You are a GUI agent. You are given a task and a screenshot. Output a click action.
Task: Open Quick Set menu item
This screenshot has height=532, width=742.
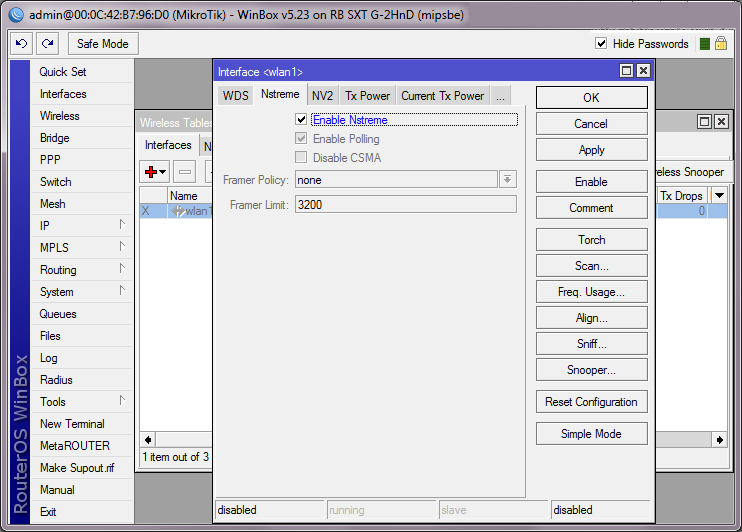[x=81, y=71]
